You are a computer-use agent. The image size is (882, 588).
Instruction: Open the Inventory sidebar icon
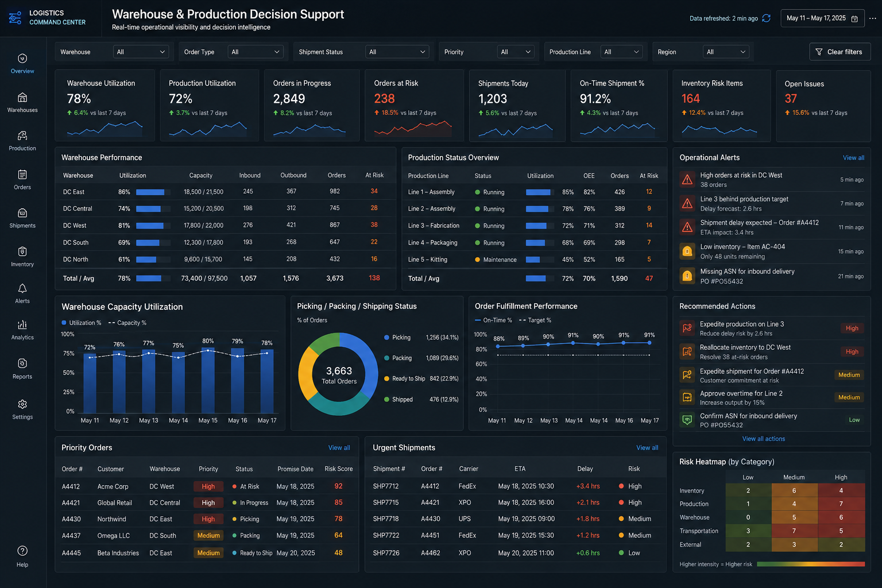(22, 252)
